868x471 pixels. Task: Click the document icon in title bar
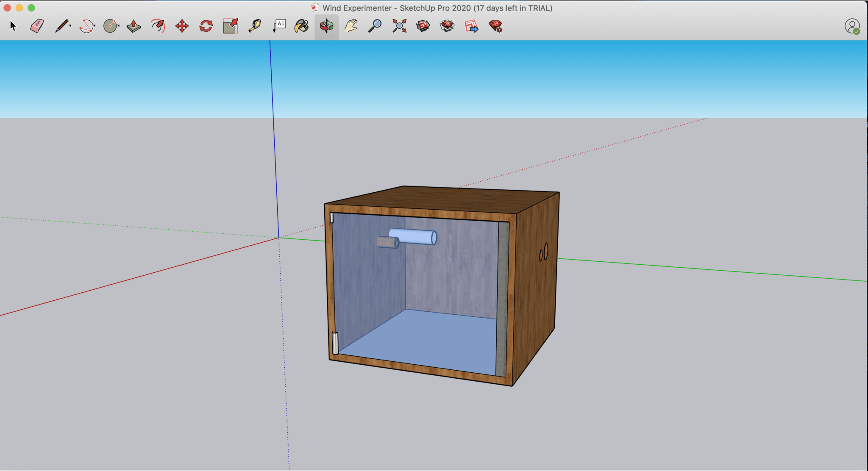pos(314,8)
